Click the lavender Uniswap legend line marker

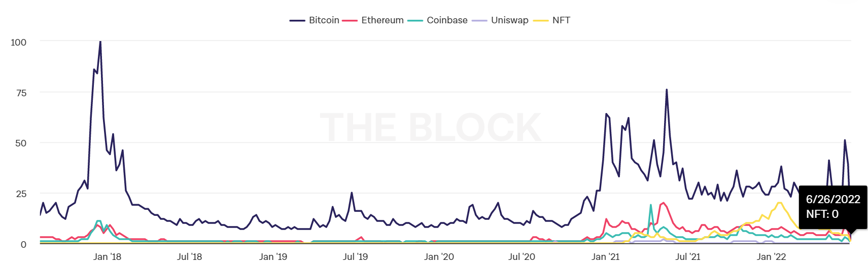click(x=479, y=21)
